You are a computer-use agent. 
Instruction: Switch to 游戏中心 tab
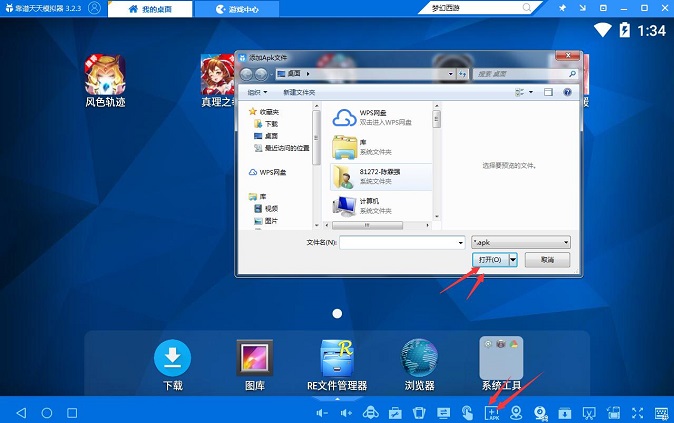point(237,9)
